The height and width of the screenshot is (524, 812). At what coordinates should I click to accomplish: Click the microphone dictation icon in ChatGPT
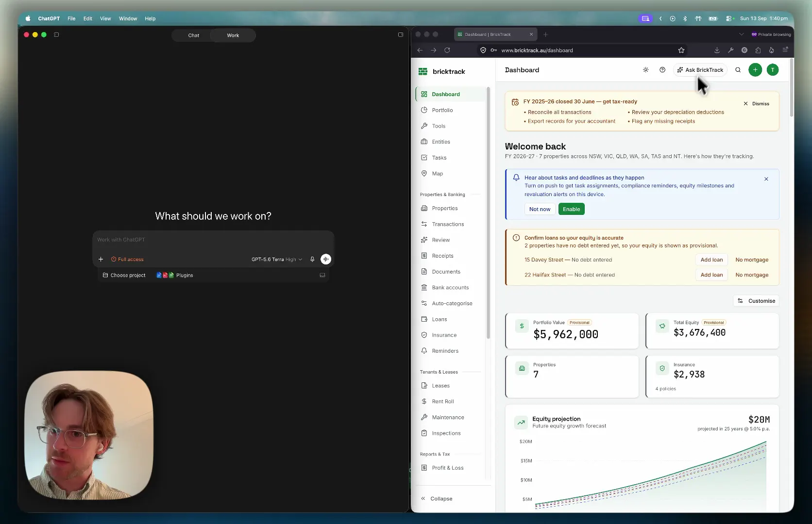point(312,259)
